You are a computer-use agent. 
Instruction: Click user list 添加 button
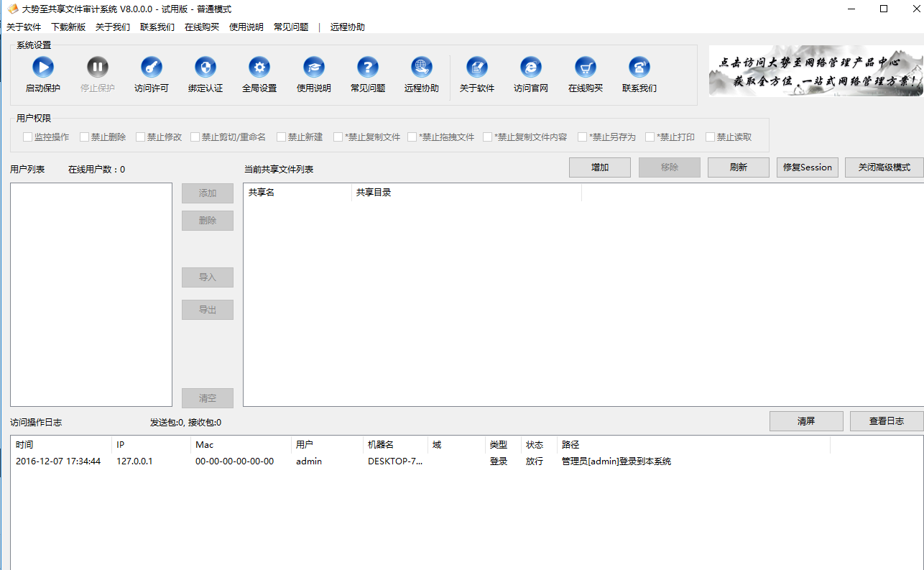point(208,193)
